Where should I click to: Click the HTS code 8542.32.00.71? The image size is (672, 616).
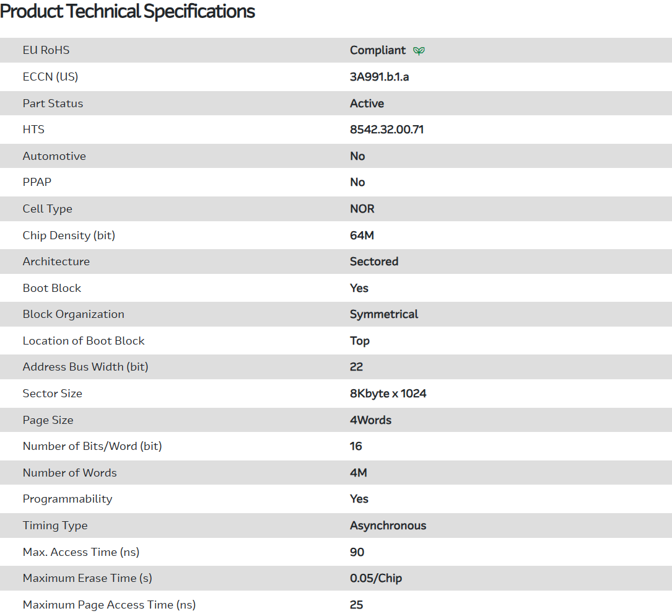[386, 130]
